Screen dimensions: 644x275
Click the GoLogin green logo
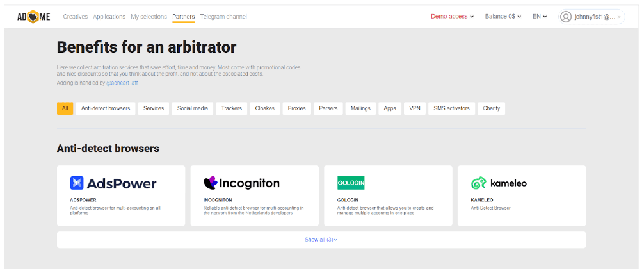(x=351, y=183)
